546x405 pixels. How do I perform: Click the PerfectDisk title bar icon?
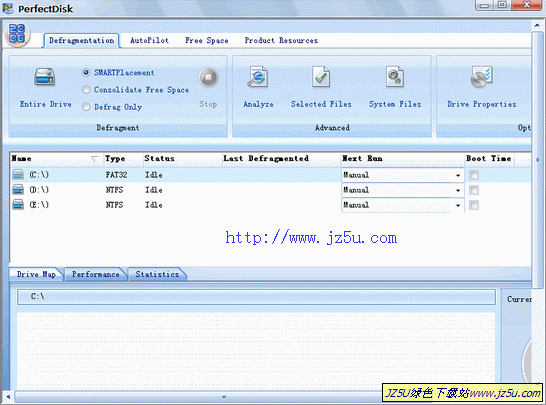[x=8, y=8]
